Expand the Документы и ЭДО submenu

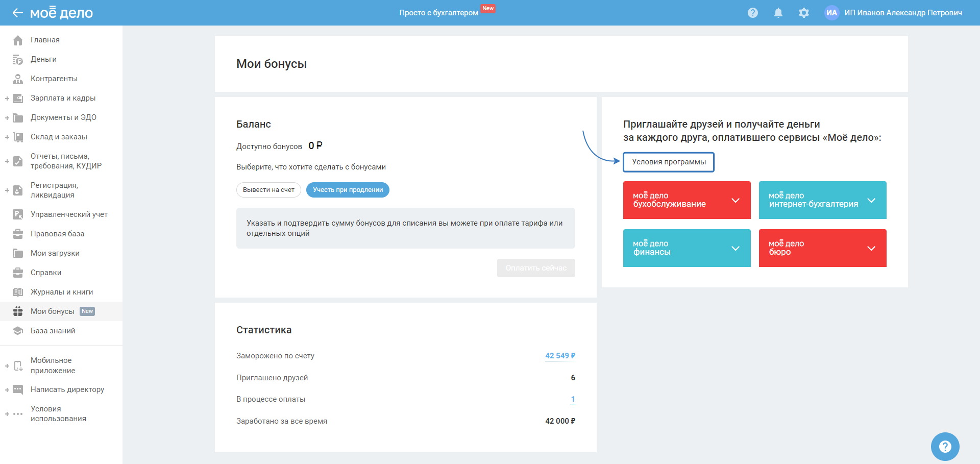coord(7,118)
